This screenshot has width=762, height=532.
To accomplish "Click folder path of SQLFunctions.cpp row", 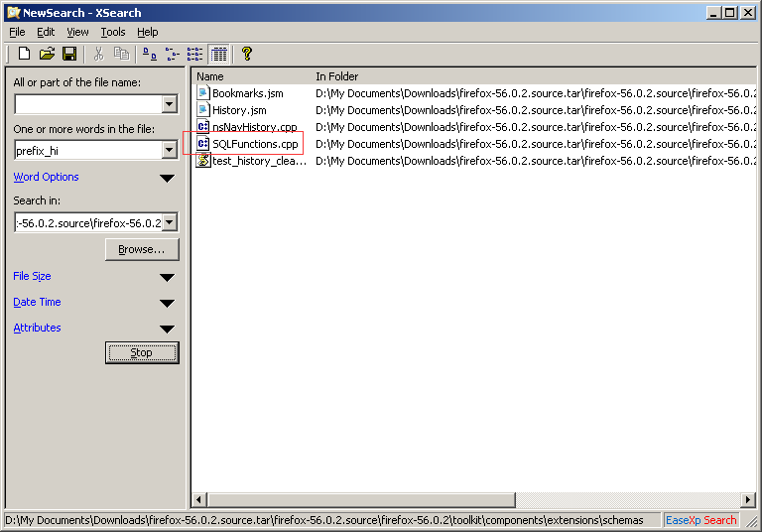I will pyautogui.click(x=536, y=144).
